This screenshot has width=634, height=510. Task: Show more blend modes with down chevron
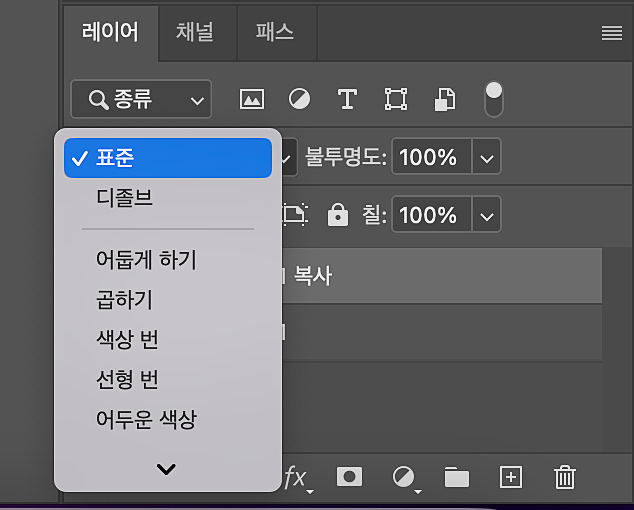click(x=166, y=469)
